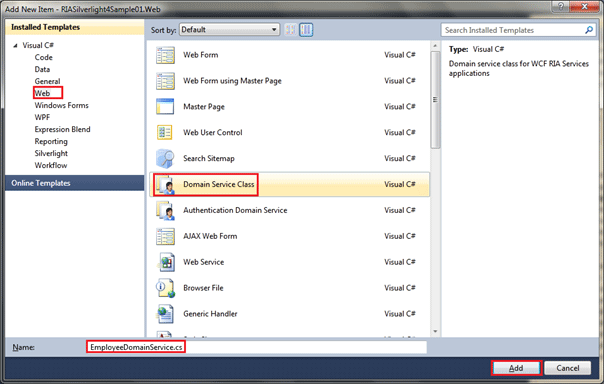
Task: Click the dialog Help question mark button
Action: (x=560, y=6)
